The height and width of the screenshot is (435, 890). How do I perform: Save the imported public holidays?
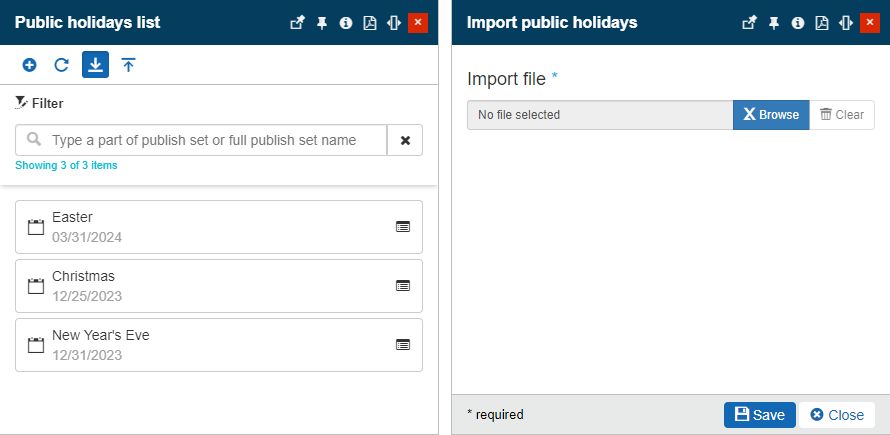click(760, 415)
